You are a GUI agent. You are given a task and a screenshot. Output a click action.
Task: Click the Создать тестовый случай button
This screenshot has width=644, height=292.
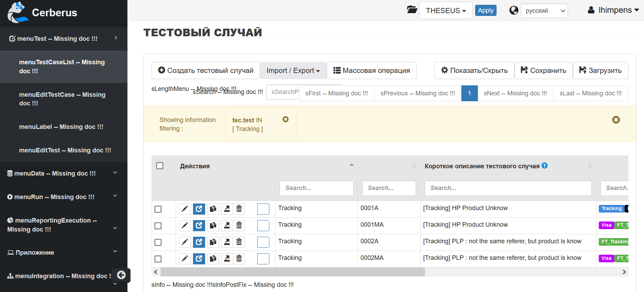click(206, 70)
